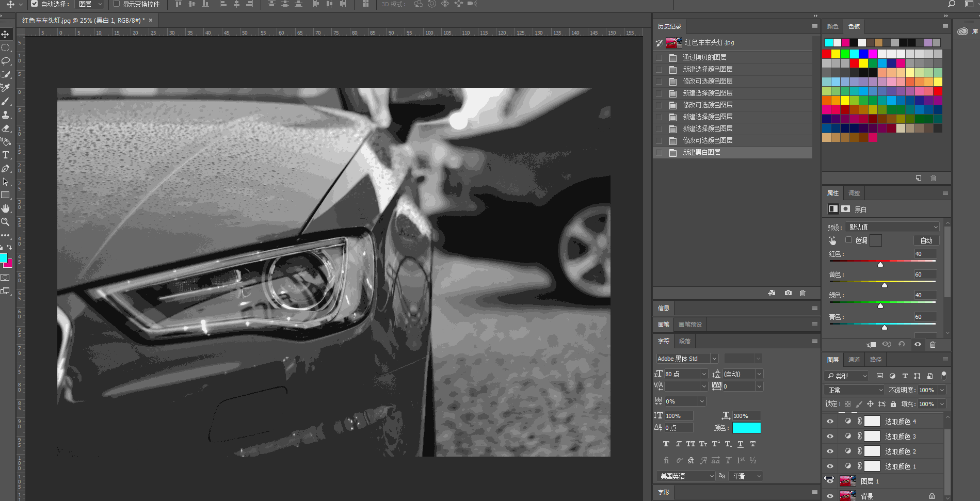The image size is (980, 501).
Task: Select the Elliptical Marquee tool
Action: click(6, 47)
